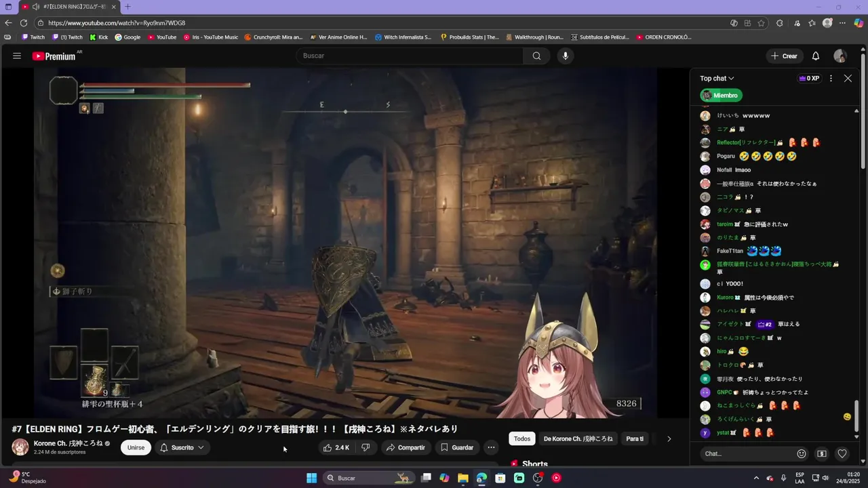Toggle the Miembro members-only chat chip
Screen dimensions: 868x488
pyautogui.click(x=722, y=96)
